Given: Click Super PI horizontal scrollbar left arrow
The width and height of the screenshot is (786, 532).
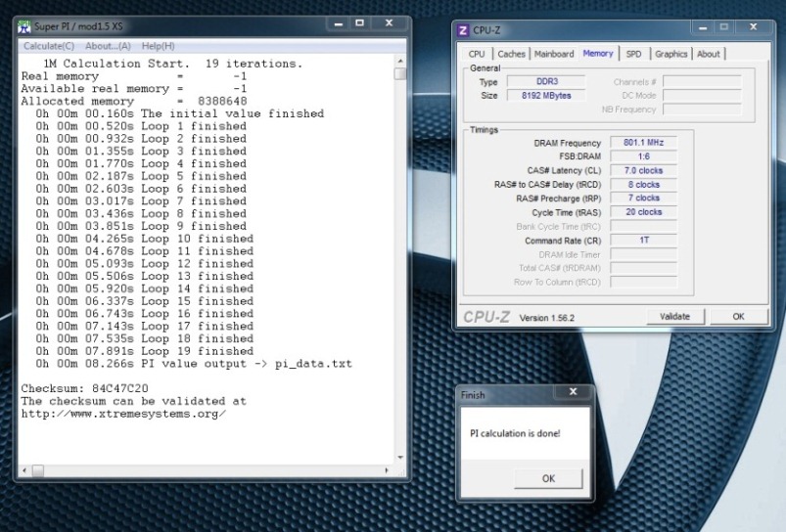Looking at the screenshot, I should click(x=24, y=471).
